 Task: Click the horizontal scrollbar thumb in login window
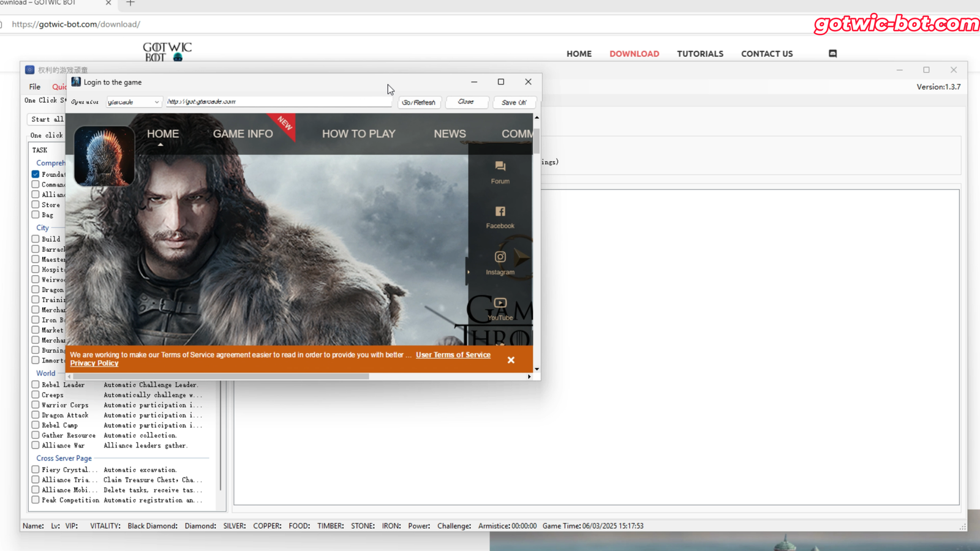(221, 377)
